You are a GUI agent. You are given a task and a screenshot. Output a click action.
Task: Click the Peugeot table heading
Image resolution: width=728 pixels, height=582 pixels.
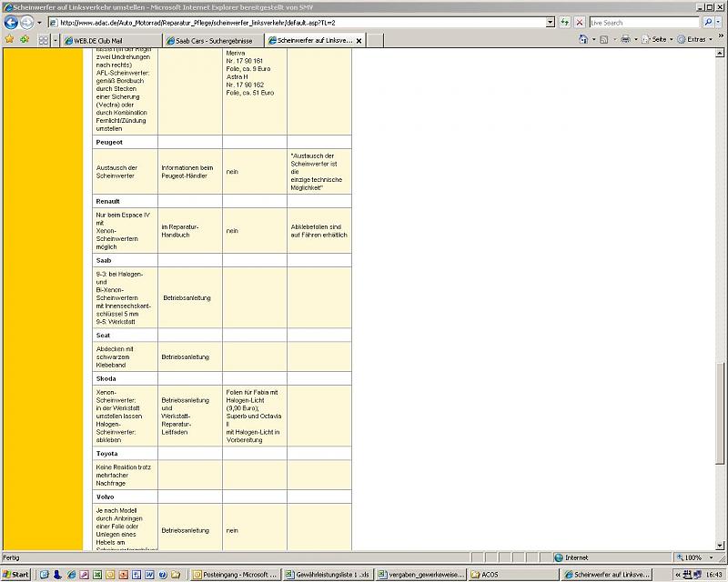109,142
